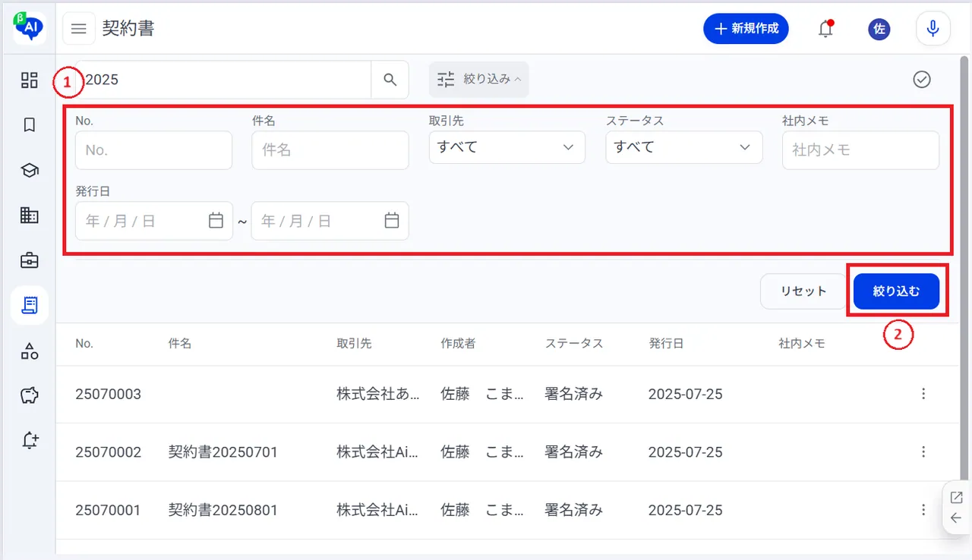This screenshot has height=560, width=972.
Task: Click the 件名 column header
Action: point(180,344)
